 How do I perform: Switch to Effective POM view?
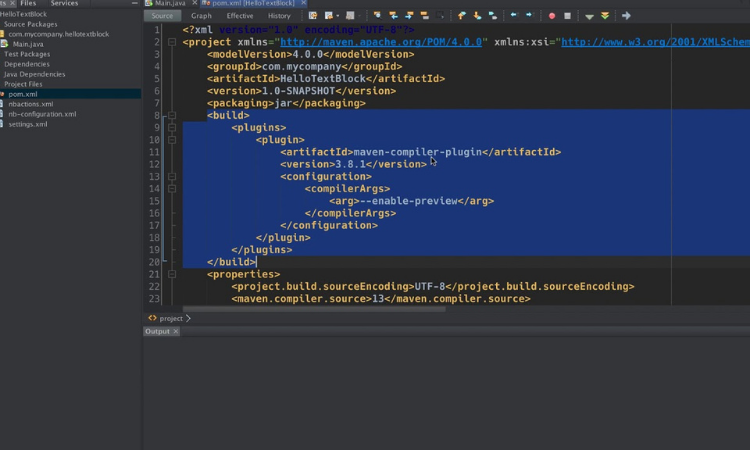click(x=240, y=16)
